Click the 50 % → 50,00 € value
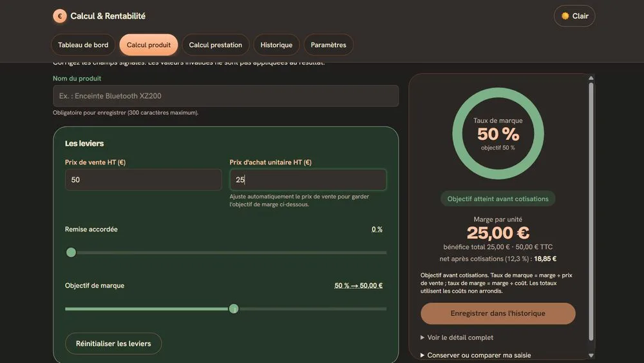This screenshot has height=363, width=644. (358, 285)
